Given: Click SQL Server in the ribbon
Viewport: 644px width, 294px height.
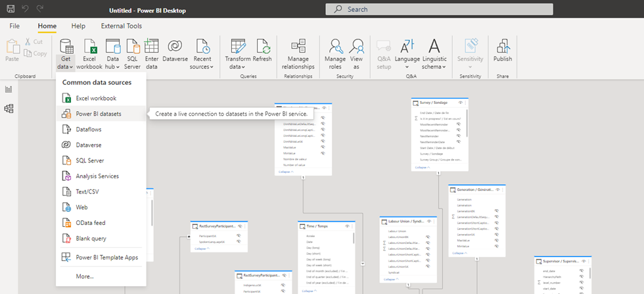Looking at the screenshot, I should [133, 55].
